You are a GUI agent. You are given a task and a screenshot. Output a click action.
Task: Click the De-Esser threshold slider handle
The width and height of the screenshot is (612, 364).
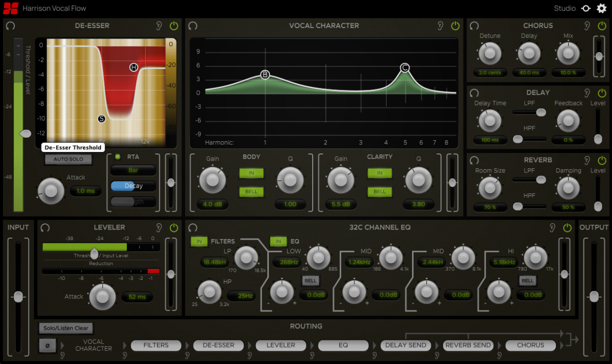coord(24,134)
